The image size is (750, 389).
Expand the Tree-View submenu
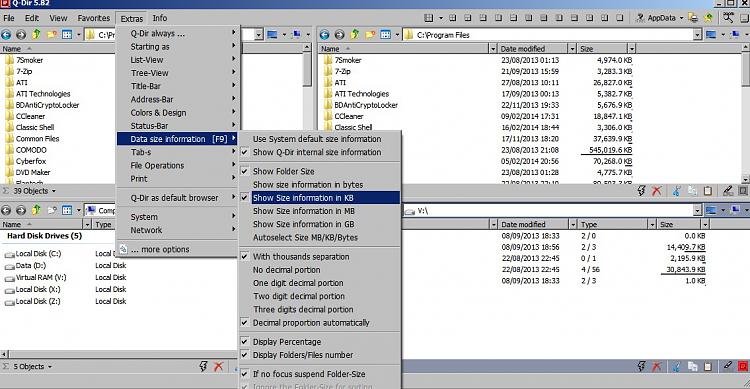(177, 73)
